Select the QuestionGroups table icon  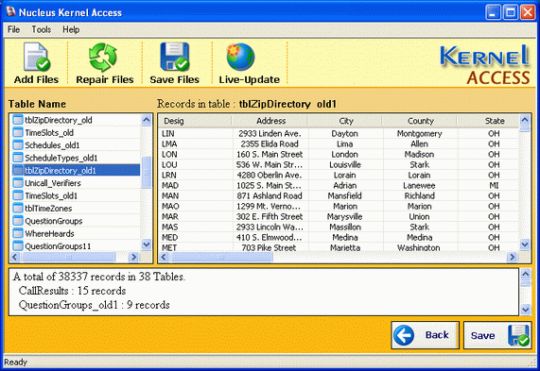tap(18, 221)
